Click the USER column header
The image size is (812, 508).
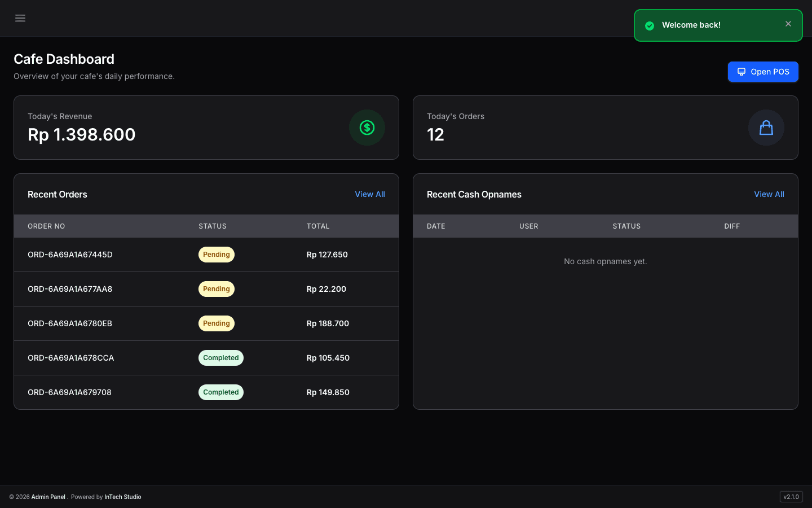[x=529, y=226]
